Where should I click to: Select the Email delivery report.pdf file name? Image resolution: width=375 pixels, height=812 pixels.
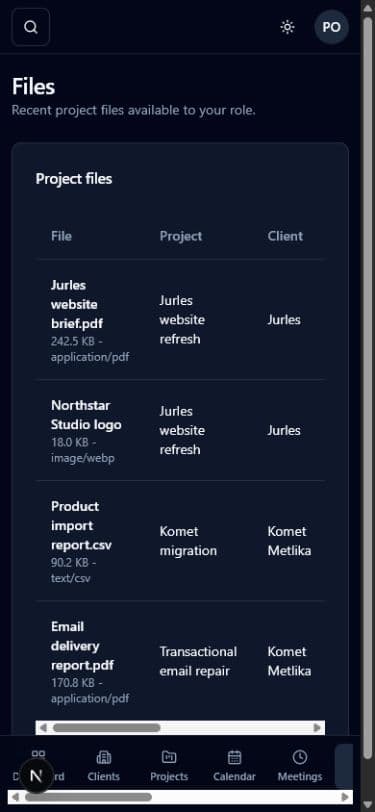point(82,646)
